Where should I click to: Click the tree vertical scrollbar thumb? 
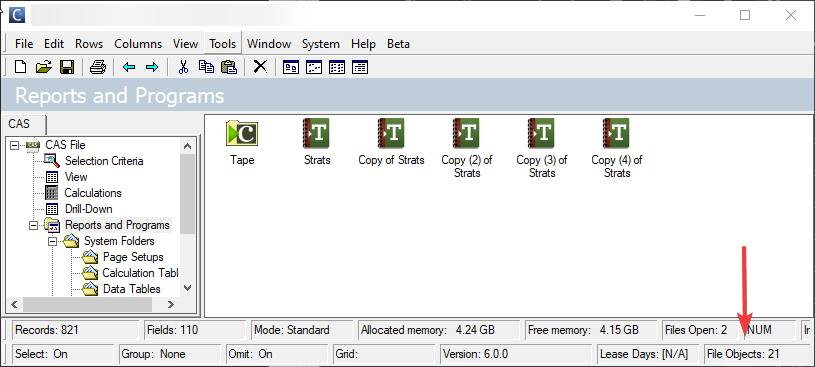[x=188, y=194]
